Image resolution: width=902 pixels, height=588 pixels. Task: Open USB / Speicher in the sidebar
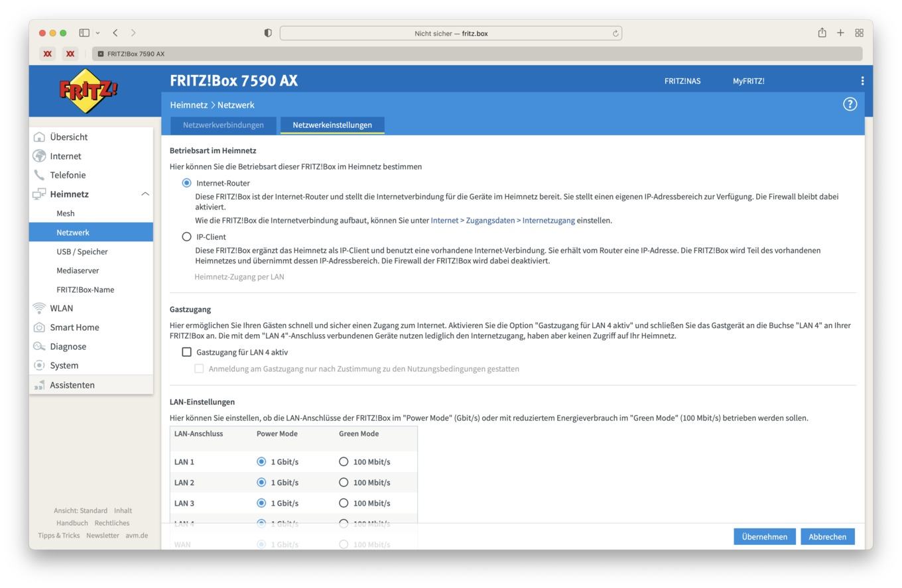click(x=82, y=252)
